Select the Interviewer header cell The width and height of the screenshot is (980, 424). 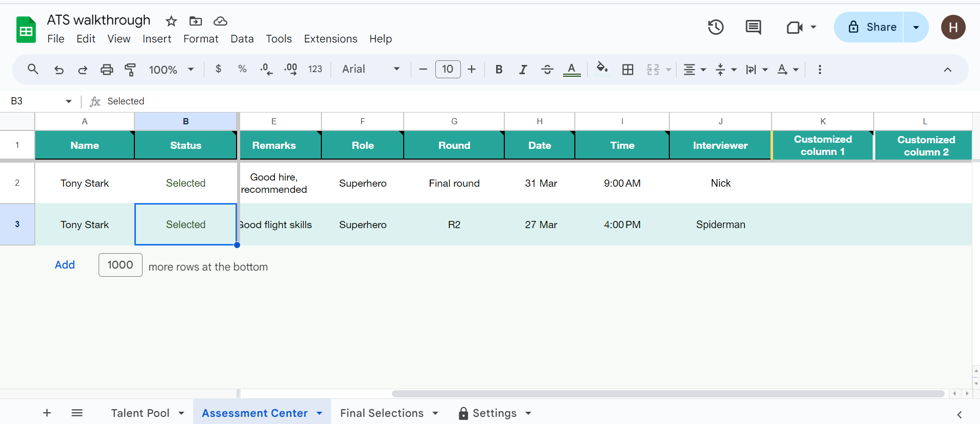(x=720, y=145)
